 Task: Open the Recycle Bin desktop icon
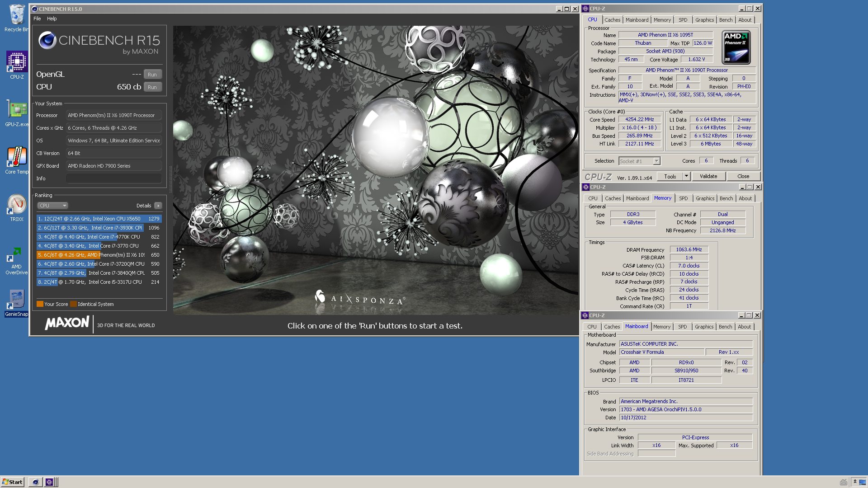(x=17, y=18)
